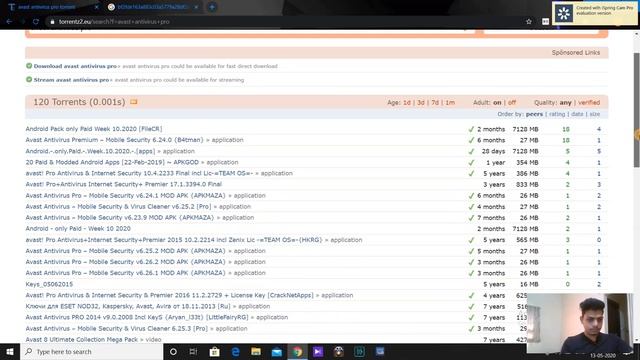Open Android - only Paid - Week 10 2020
Screen dimensions: 640x360
click(78, 229)
